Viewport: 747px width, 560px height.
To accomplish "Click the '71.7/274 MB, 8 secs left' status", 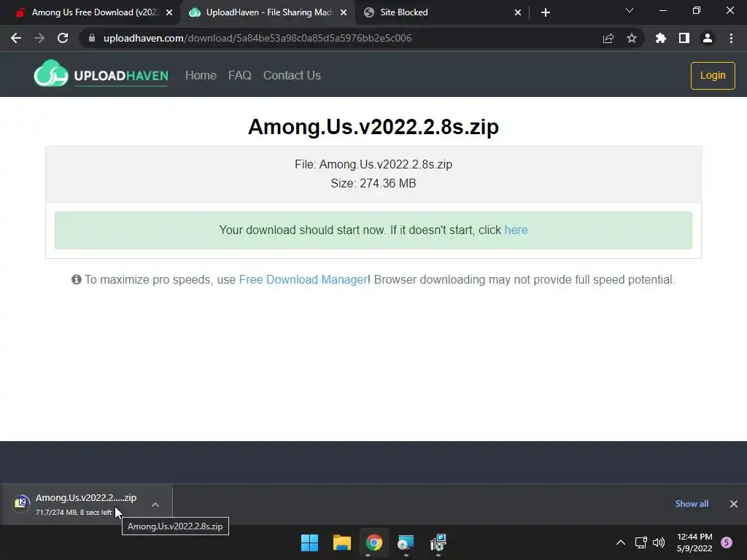I will tap(74, 513).
